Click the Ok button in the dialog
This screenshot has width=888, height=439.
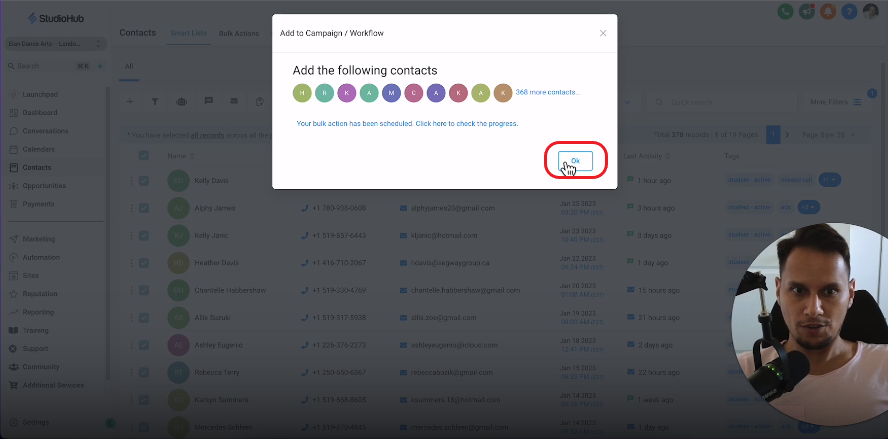575,161
